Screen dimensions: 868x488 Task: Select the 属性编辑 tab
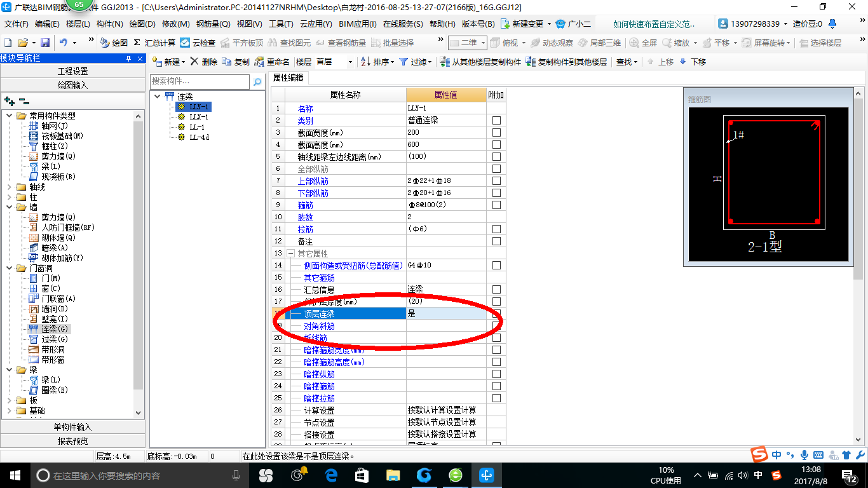click(288, 78)
